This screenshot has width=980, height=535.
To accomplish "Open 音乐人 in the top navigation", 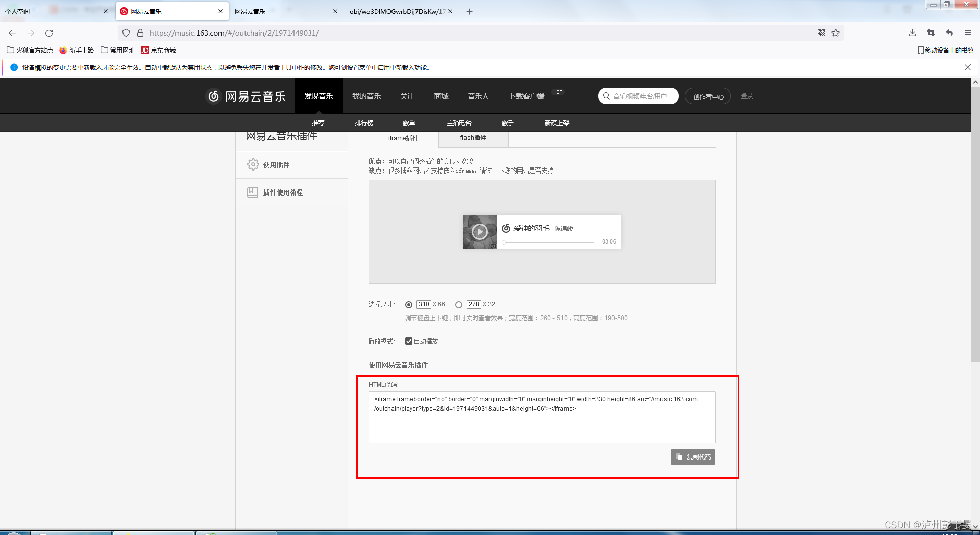I will click(478, 96).
